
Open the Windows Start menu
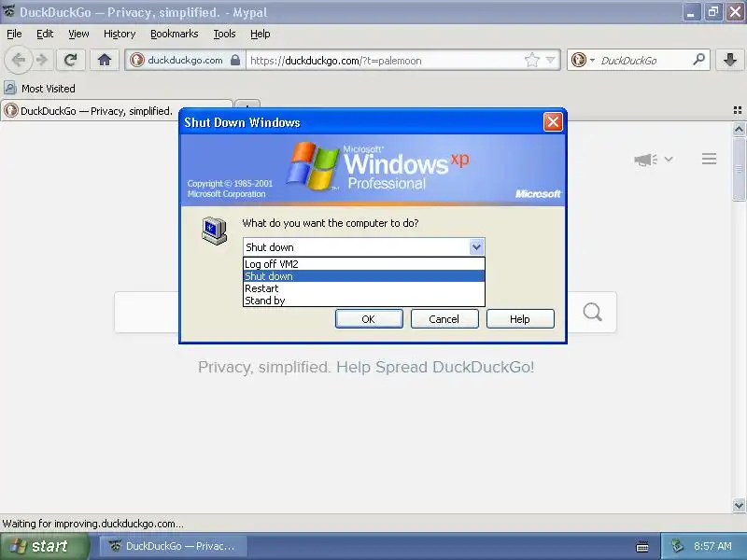click(44, 546)
